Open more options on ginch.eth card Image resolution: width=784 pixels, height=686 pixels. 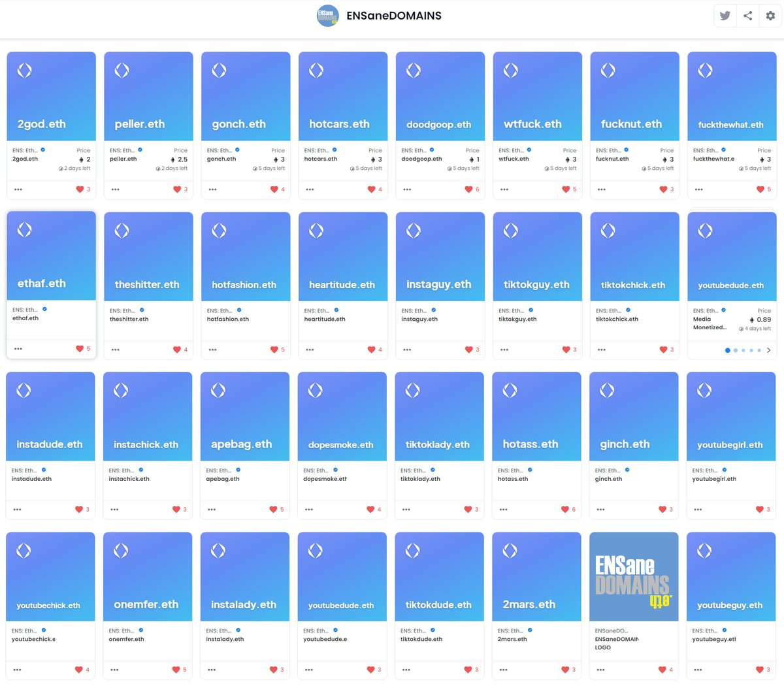coord(601,510)
